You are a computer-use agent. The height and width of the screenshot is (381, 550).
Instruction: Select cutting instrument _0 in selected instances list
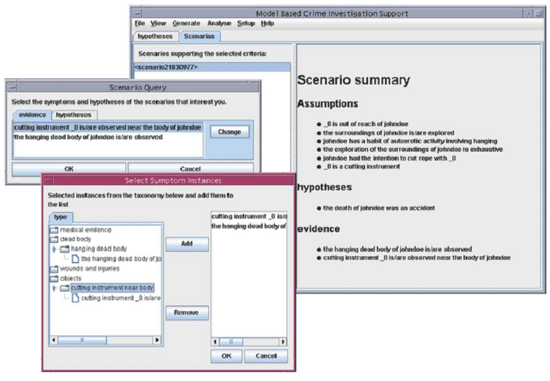coord(249,216)
